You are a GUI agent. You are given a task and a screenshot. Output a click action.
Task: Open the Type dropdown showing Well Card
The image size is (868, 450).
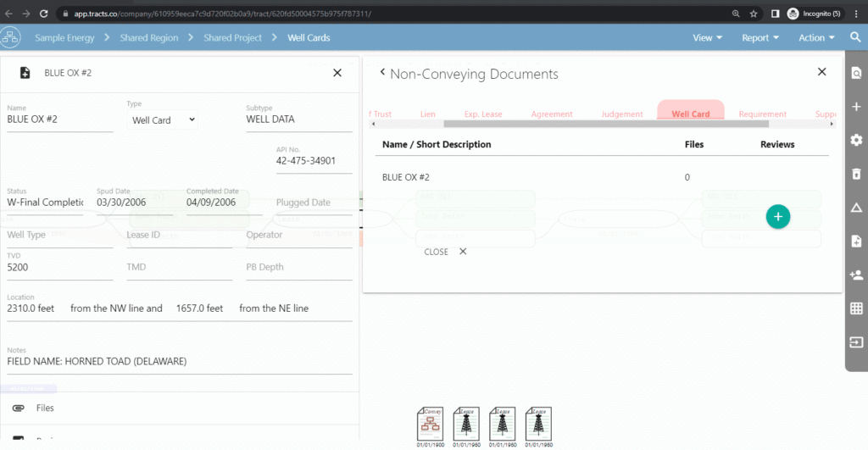[x=164, y=120]
